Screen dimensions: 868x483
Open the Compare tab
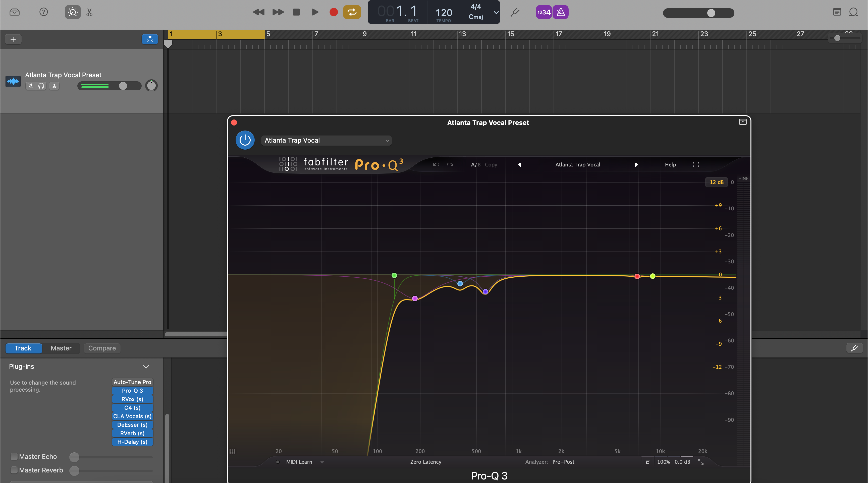(102, 348)
